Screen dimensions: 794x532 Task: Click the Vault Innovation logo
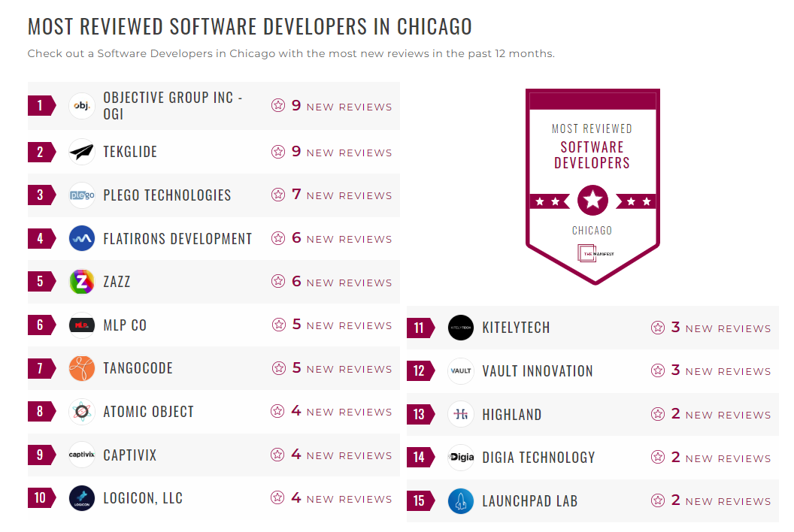(x=460, y=370)
